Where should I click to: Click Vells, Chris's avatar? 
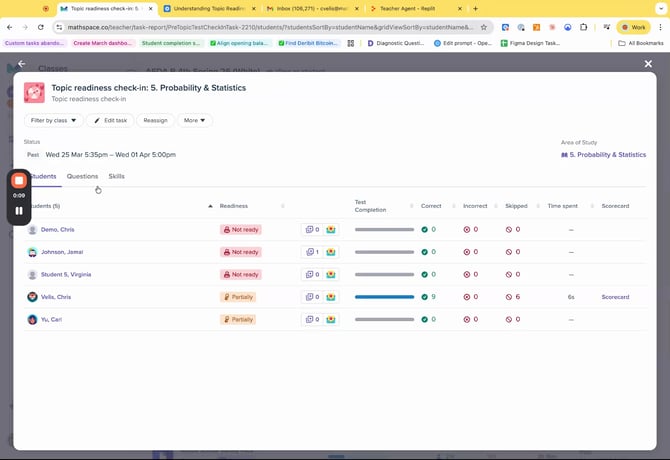point(32,297)
